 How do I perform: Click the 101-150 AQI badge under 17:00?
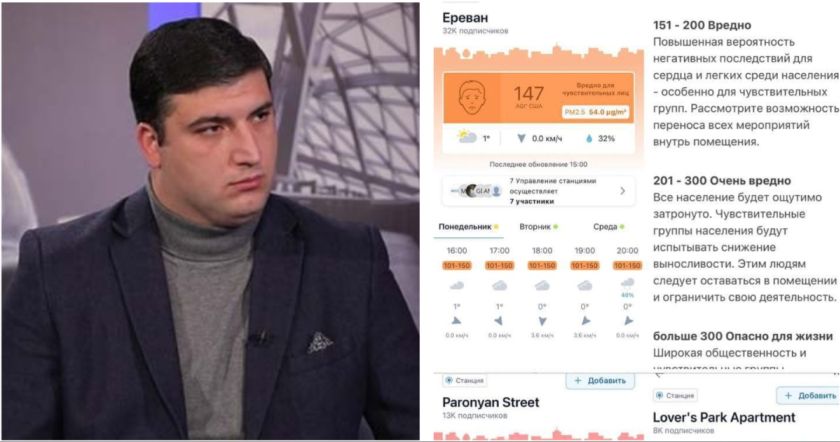(x=499, y=265)
